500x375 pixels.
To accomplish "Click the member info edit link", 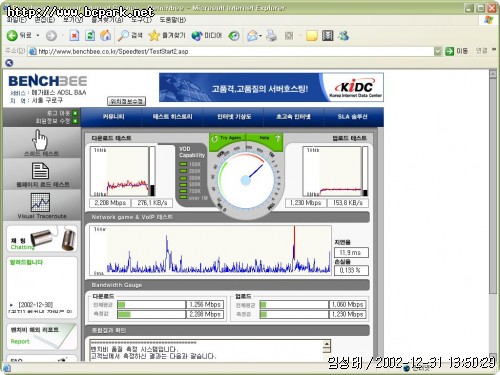I will 57,121.
